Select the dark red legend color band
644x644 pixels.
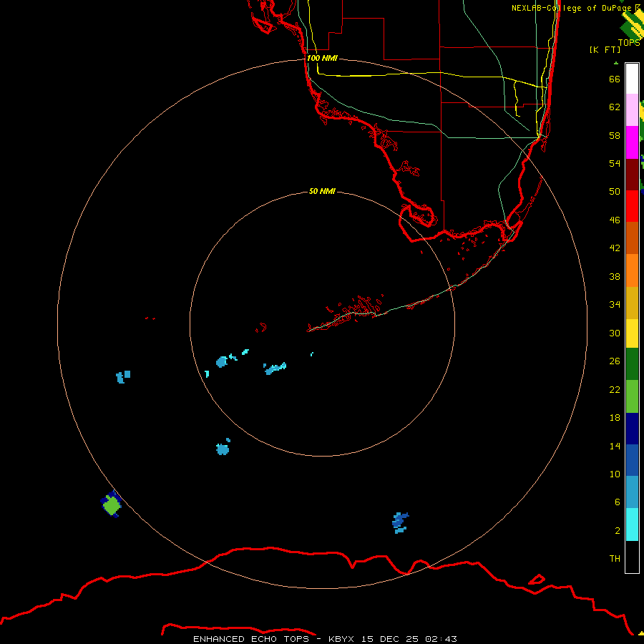[632, 175]
